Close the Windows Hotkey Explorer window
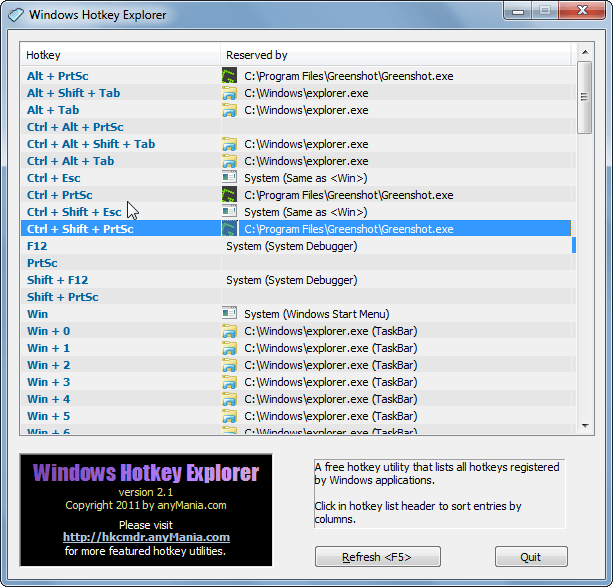613x587 pixels. point(583,10)
